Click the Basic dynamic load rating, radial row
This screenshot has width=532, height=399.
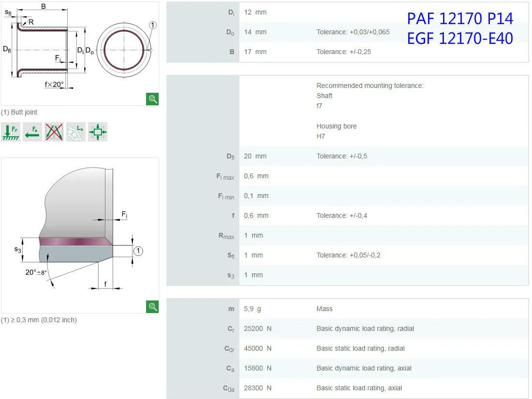(x=365, y=328)
